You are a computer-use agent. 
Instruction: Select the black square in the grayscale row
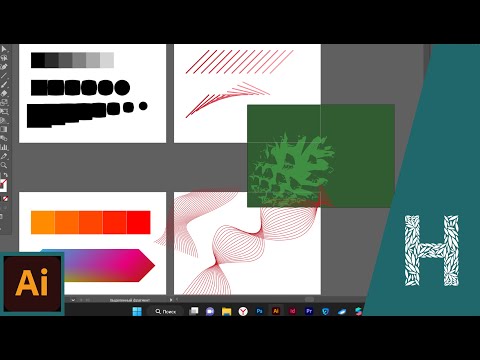tap(38, 60)
